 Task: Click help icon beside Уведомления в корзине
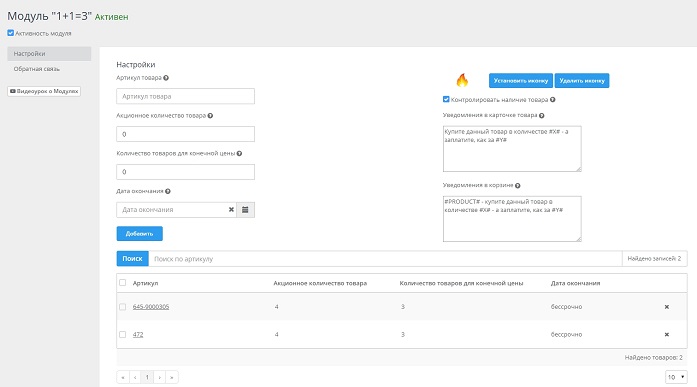(x=517, y=185)
